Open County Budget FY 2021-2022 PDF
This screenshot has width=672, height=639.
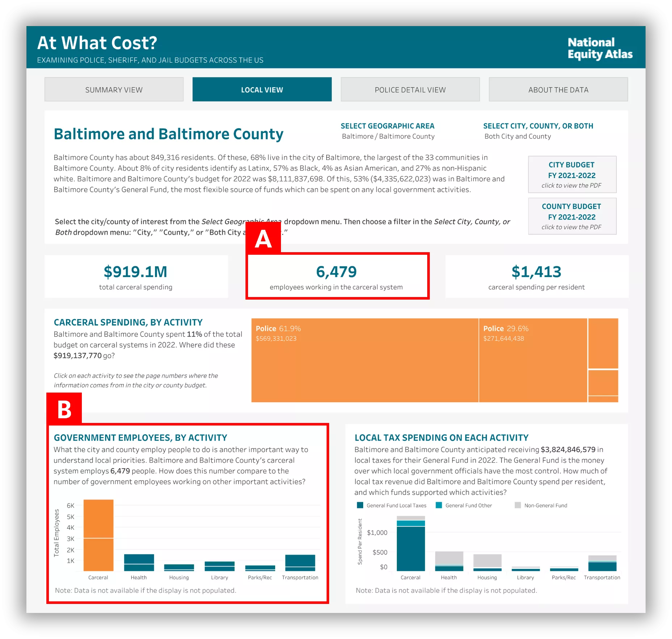(x=572, y=216)
